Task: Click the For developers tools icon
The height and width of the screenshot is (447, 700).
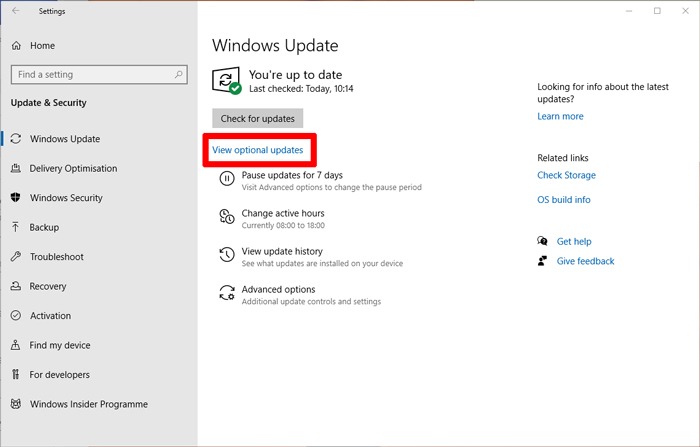Action: click(16, 374)
